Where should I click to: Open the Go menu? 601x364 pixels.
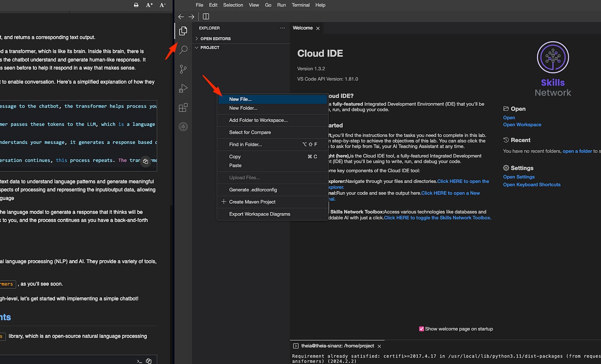[x=268, y=5]
